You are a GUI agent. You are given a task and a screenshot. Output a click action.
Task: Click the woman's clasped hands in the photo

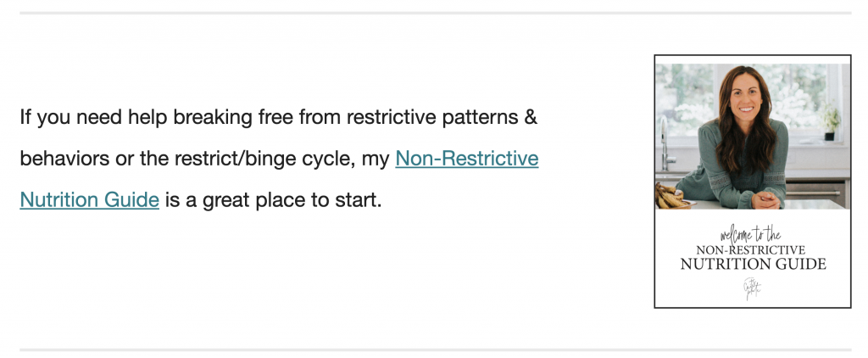(x=765, y=199)
